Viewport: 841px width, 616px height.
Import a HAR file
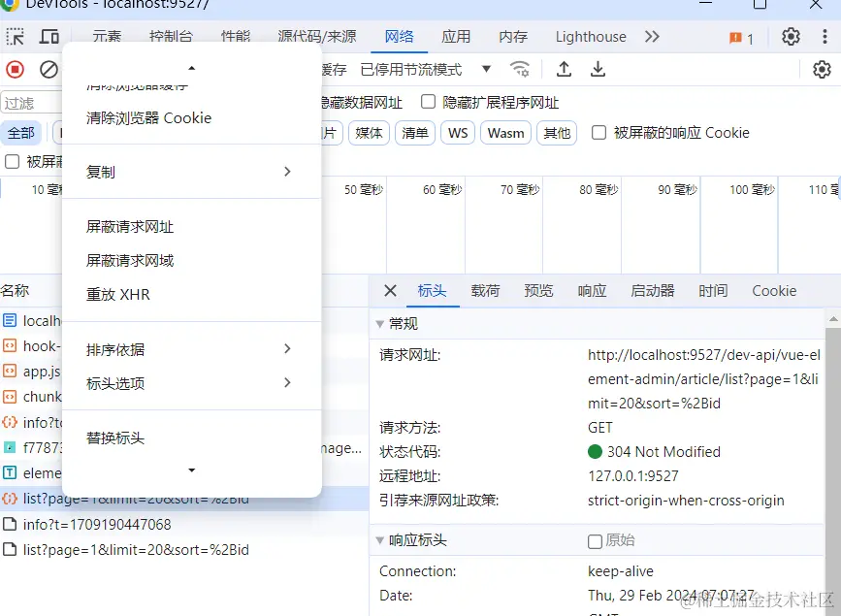pyautogui.click(x=563, y=70)
